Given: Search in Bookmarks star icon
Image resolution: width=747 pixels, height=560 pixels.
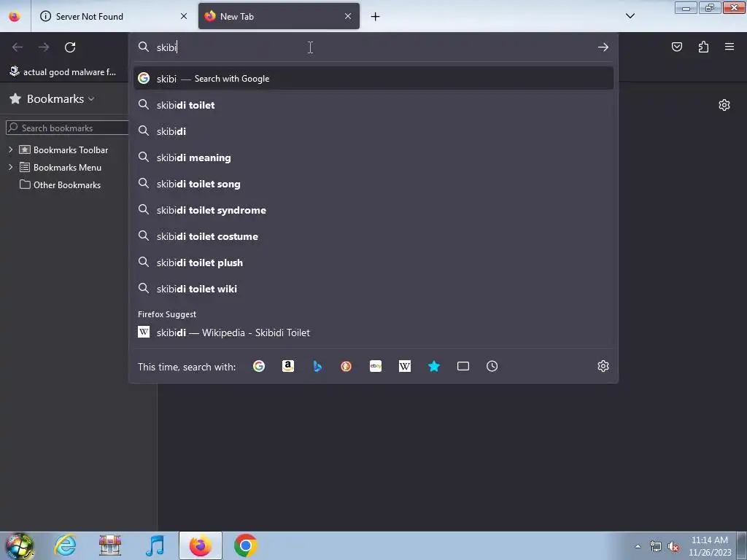Looking at the screenshot, I should (434, 366).
